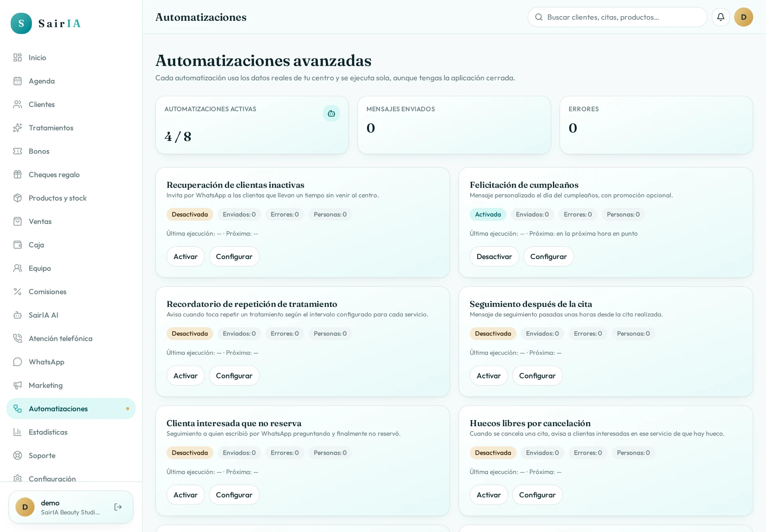Click the SairIA AI robot icon
Screen dimensions: 766x532
click(x=18, y=315)
